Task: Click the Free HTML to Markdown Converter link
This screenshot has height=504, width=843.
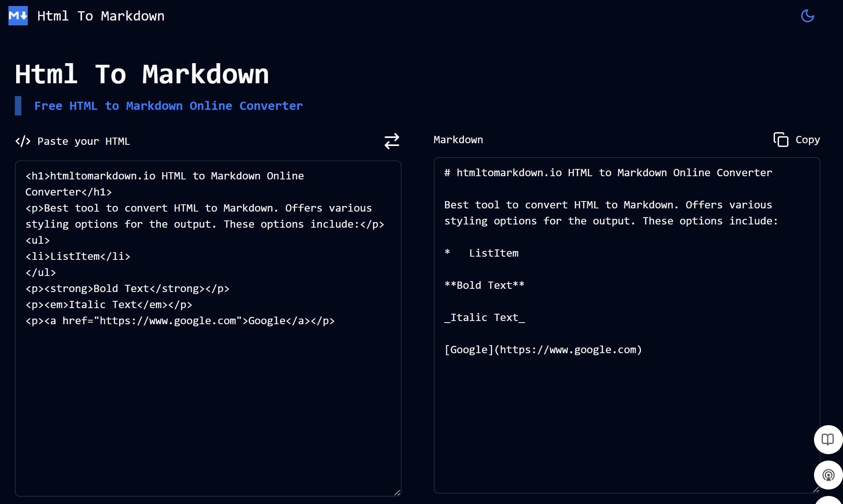Action: (x=168, y=106)
